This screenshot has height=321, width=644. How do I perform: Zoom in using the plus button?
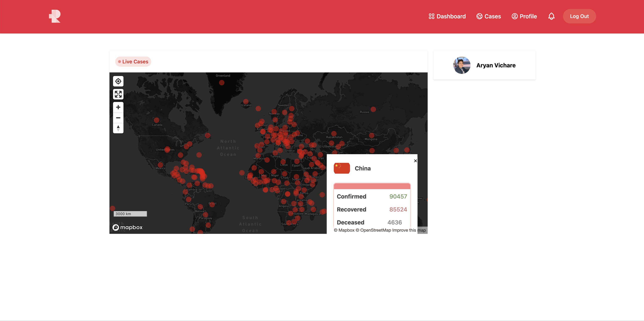[118, 107]
